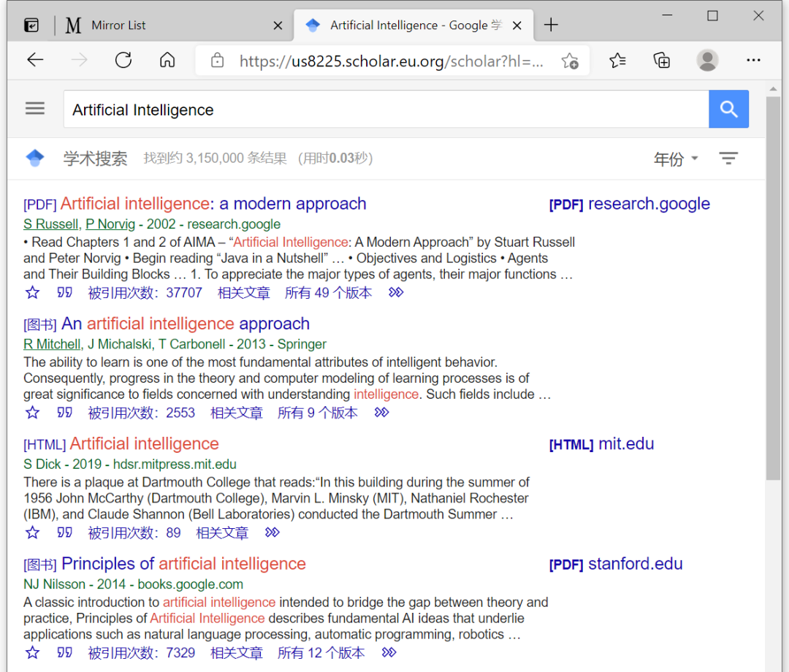Open the stanford.edu PDF link
Image resolution: width=789 pixels, height=672 pixels.
[x=616, y=564]
